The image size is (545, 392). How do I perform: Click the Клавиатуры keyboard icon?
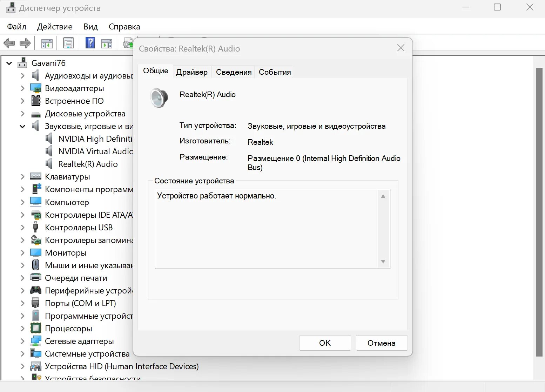click(x=36, y=176)
